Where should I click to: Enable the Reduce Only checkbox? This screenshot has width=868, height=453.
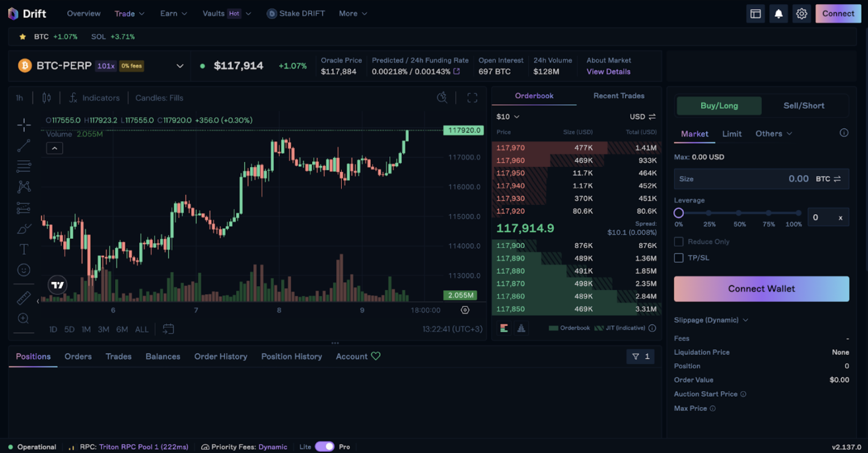click(679, 242)
